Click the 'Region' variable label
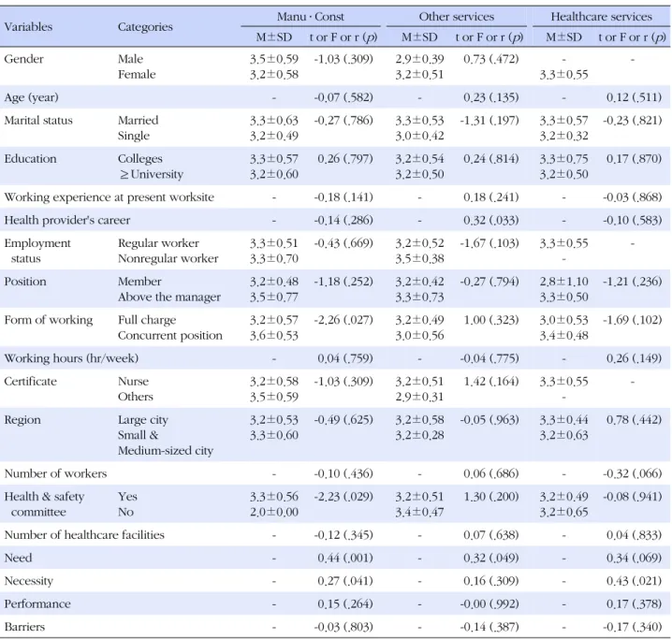The width and height of the screenshot is (672, 639). point(22,420)
